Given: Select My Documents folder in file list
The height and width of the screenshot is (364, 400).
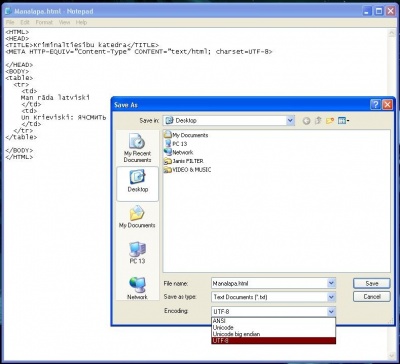Looking at the screenshot, I should pos(186,135).
